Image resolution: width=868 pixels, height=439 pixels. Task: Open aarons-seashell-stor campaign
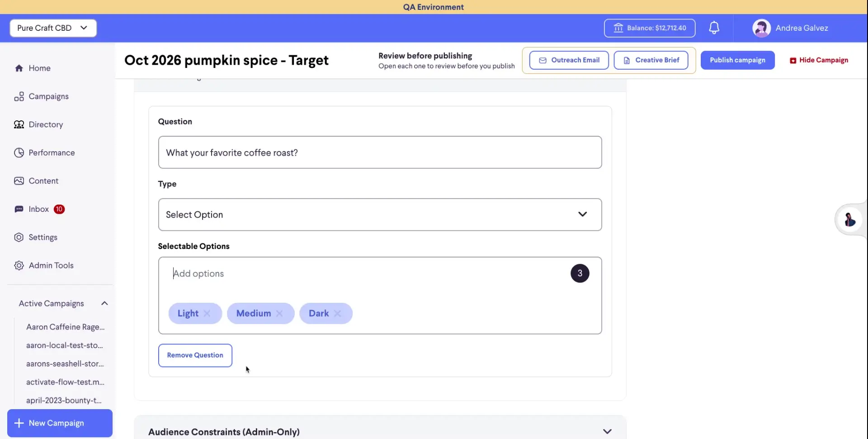(x=65, y=364)
